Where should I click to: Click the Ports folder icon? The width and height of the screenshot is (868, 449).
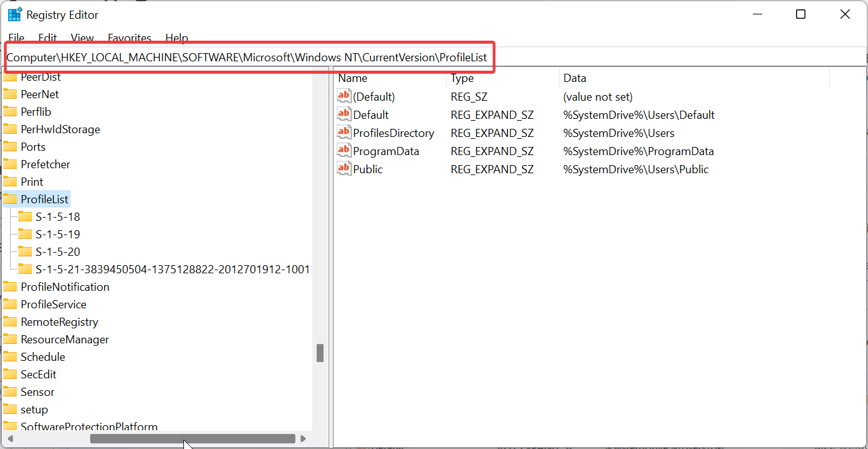coord(10,147)
